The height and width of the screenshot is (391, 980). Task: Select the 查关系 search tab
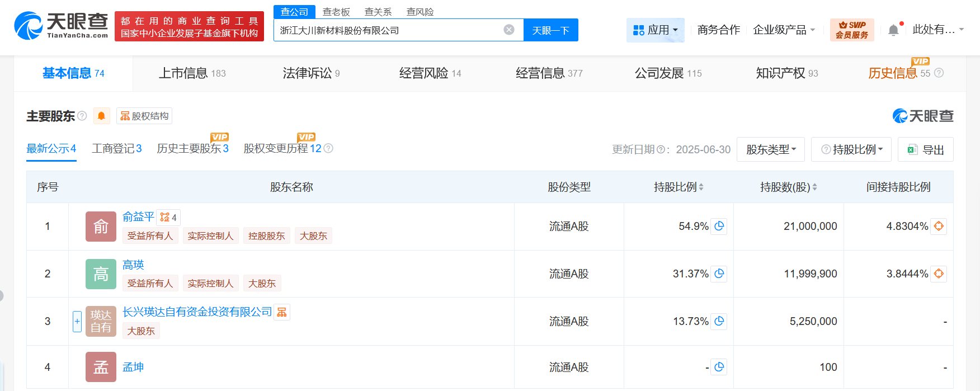[378, 12]
